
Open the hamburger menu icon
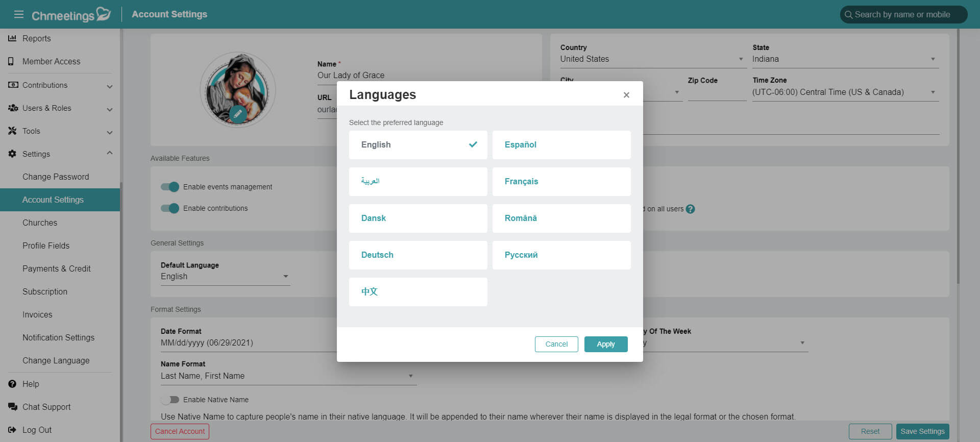pyautogui.click(x=19, y=14)
